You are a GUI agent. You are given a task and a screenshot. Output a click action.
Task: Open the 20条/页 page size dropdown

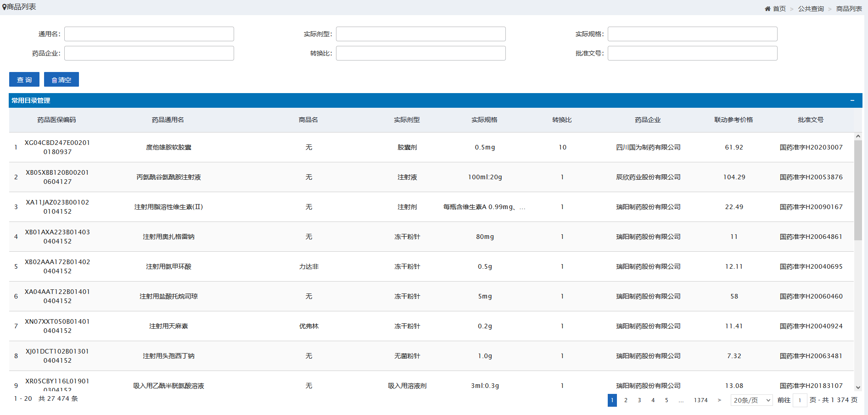(x=751, y=400)
